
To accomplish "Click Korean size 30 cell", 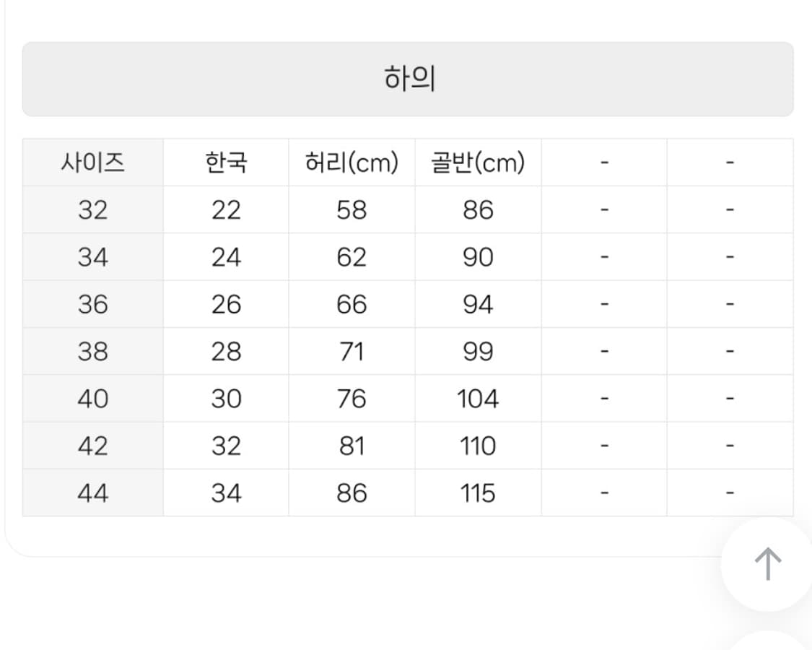I will tap(226, 399).
